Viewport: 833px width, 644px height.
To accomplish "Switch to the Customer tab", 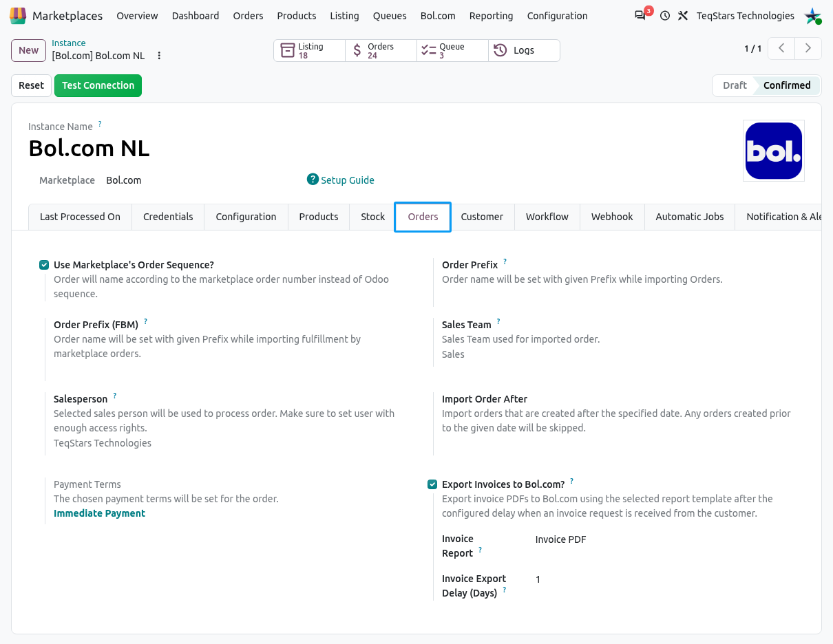I will (x=482, y=217).
